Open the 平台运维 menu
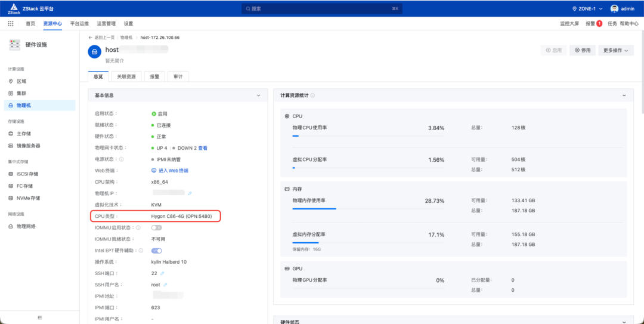This screenshot has height=324, width=644. pyautogui.click(x=79, y=24)
